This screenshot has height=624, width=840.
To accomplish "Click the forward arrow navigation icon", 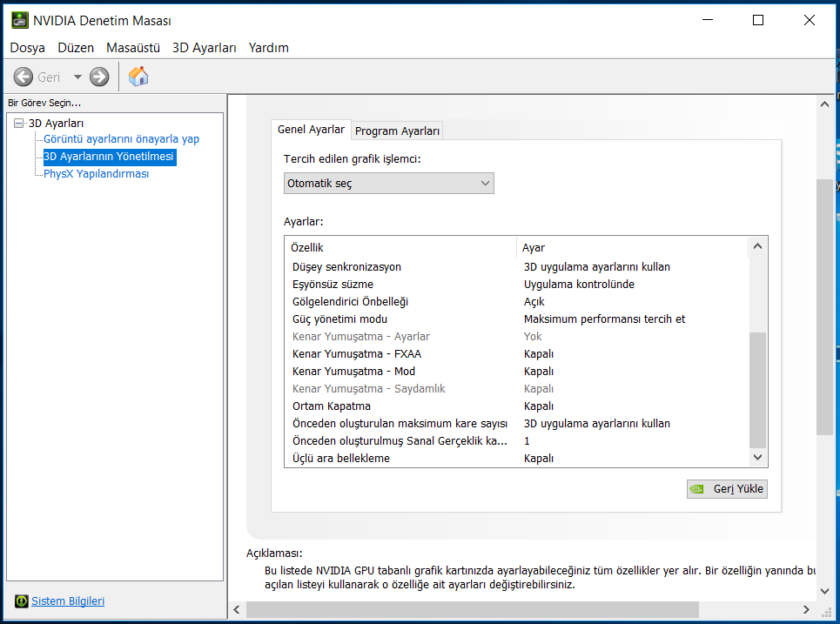I will tap(99, 77).
